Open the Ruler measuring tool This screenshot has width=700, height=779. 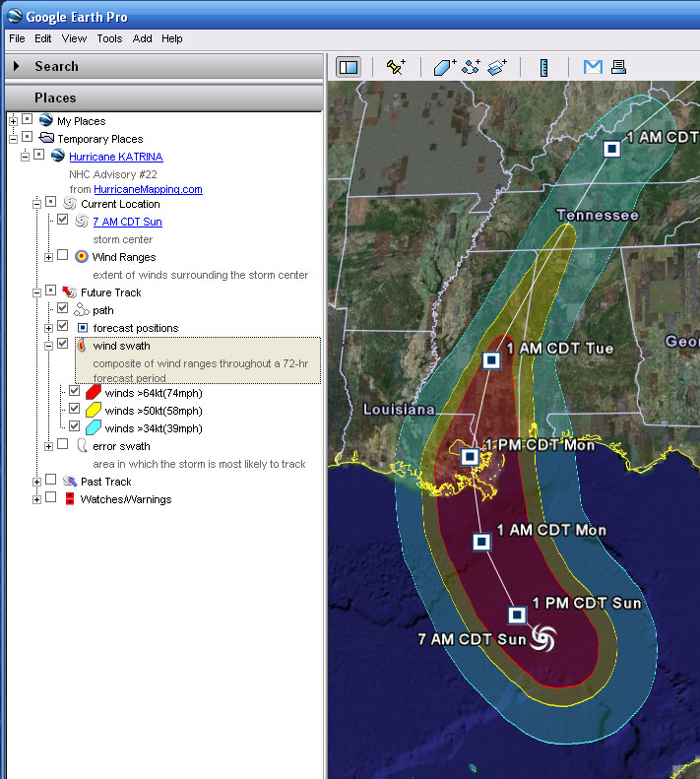coord(544,67)
